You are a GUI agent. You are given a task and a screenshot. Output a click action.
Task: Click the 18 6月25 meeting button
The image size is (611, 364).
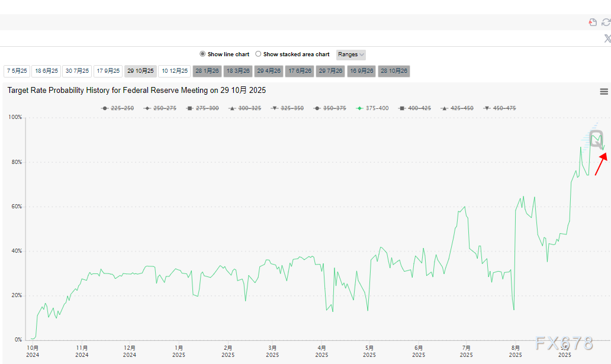coord(47,71)
